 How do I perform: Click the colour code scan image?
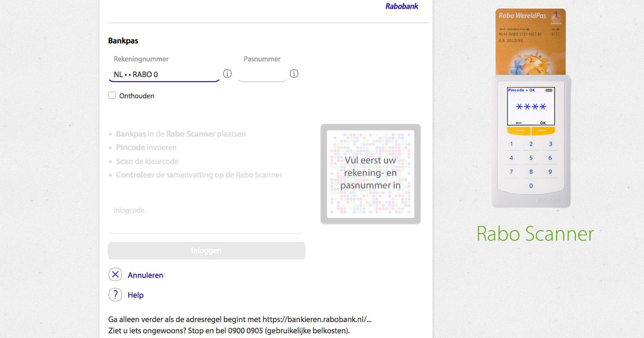[370, 174]
